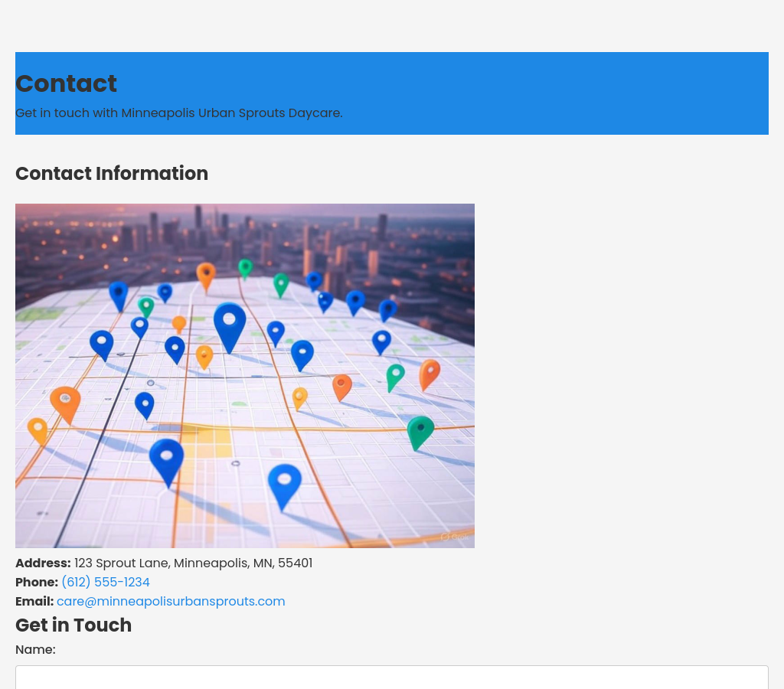This screenshot has height=689, width=784.
Task: Click the topmost green pin on the map
Action: click(x=245, y=268)
